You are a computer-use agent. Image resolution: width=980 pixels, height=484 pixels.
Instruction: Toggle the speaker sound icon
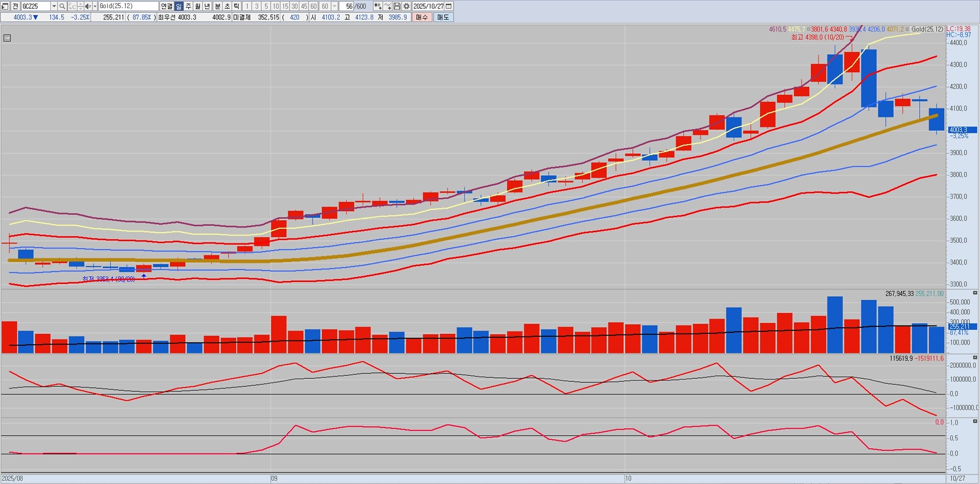pos(88,6)
